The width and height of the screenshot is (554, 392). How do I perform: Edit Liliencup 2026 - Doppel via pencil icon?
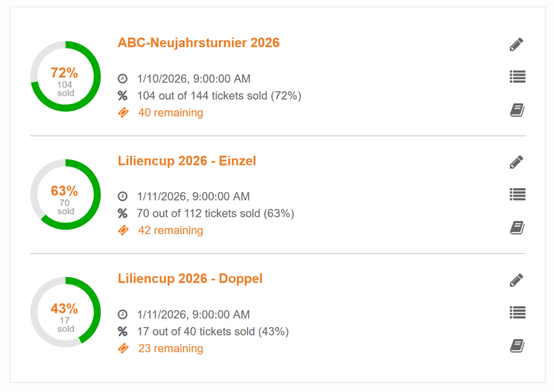tap(517, 280)
